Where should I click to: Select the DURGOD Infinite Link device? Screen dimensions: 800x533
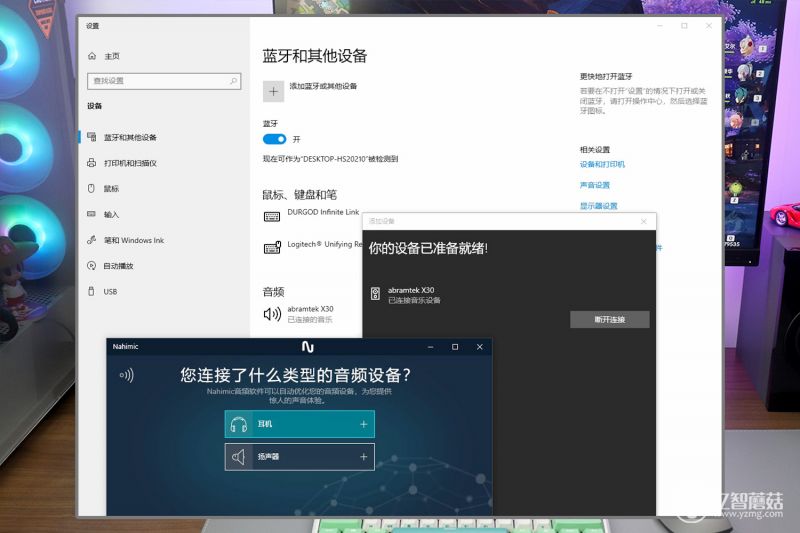click(x=323, y=212)
